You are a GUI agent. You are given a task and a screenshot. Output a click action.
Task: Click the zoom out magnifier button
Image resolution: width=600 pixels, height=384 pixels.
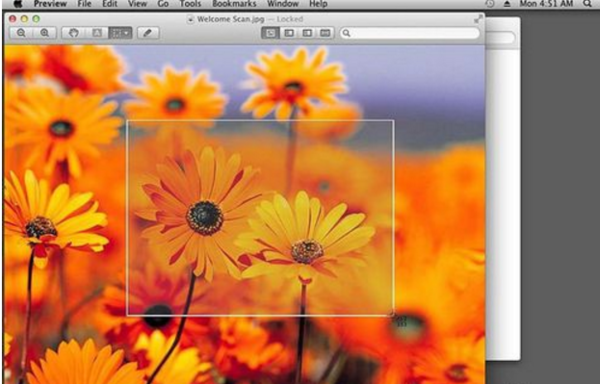(21, 33)
